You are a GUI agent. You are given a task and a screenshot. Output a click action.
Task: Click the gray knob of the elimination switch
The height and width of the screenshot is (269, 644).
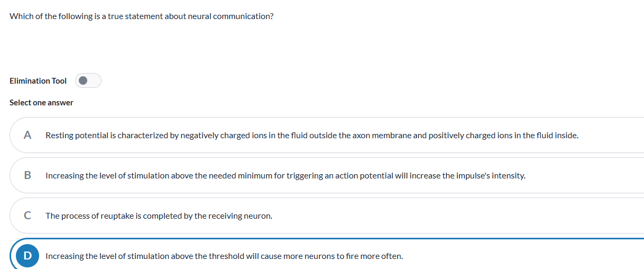tap(83, 81)
